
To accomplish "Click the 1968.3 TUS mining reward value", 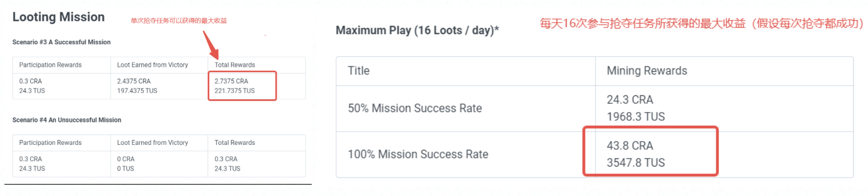I will pos(636,117).
